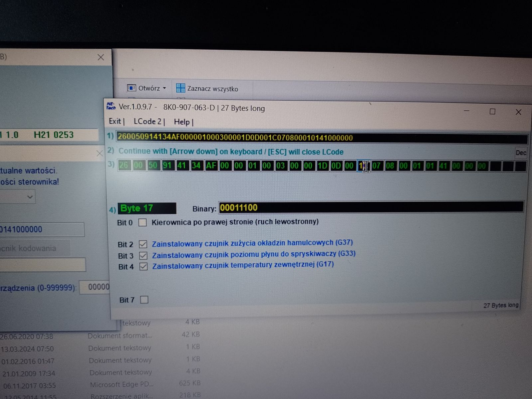Click the Dec button
Screen dimensions: 532x399
click(521, 153)
